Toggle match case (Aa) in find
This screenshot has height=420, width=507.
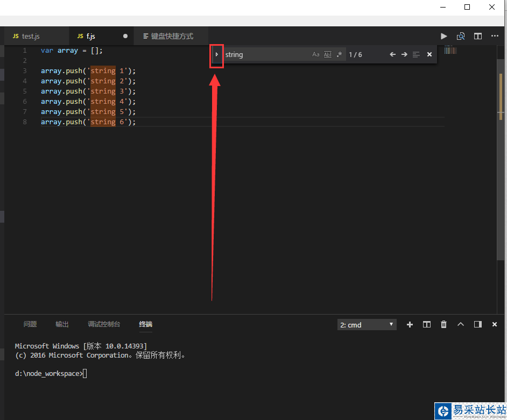315,54
